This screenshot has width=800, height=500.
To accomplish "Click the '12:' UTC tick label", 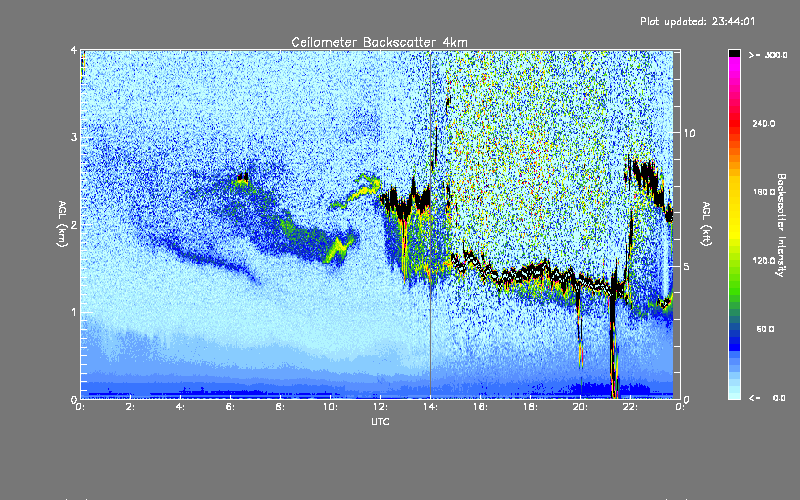I will pos(380,407).
